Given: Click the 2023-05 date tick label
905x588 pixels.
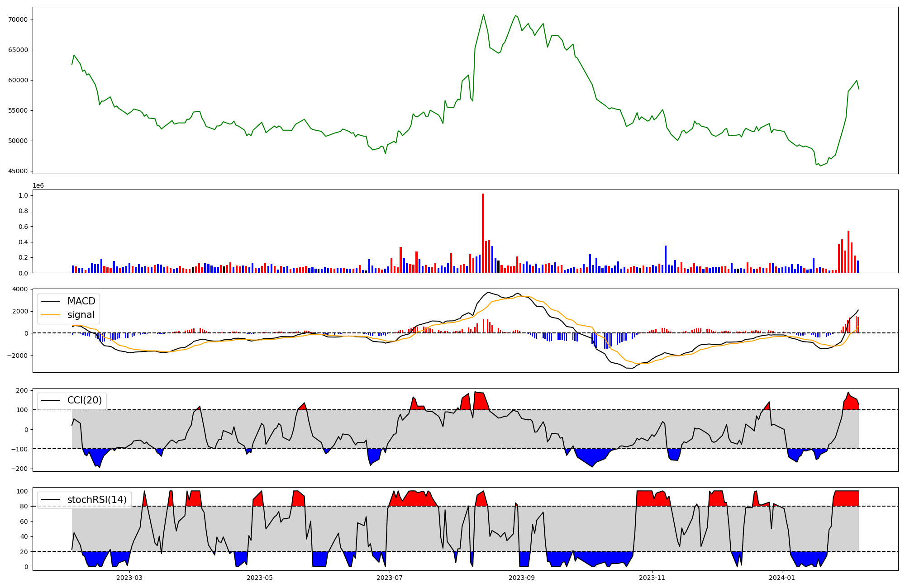Looking at the screenshot, I should point(260,578).
